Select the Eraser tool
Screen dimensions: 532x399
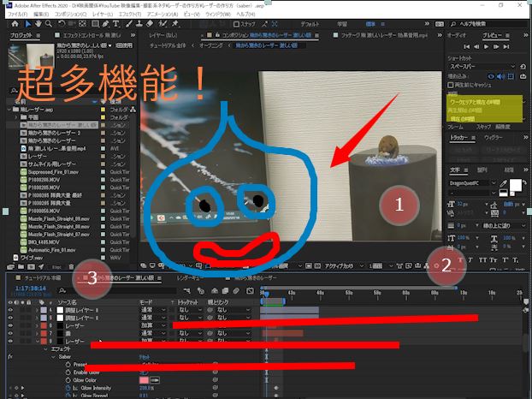[150, 24]
